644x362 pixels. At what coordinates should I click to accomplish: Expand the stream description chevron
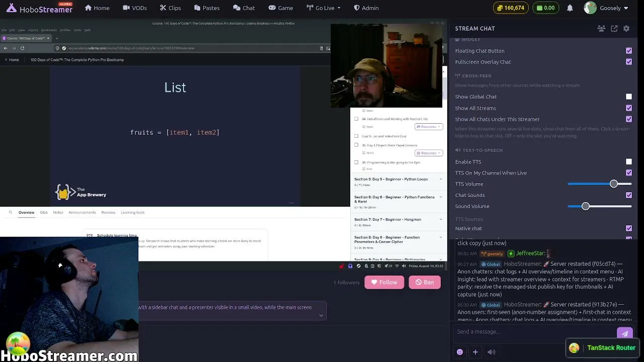(321, 316)
